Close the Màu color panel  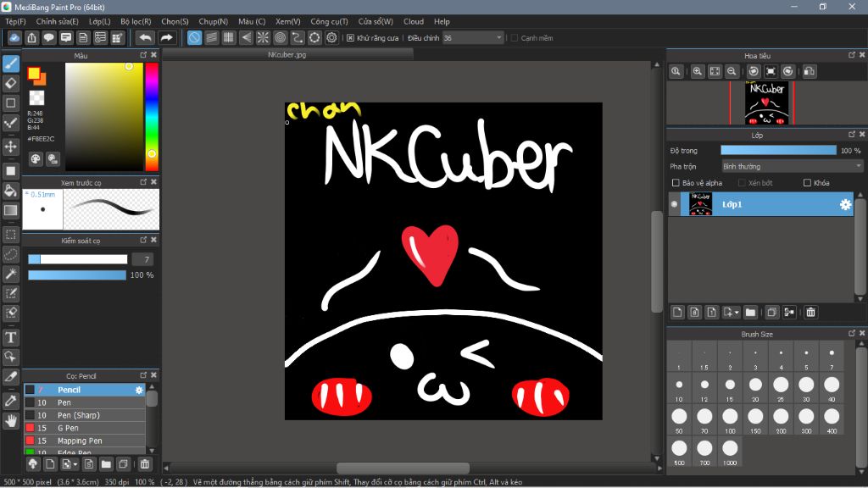(154, 55)
